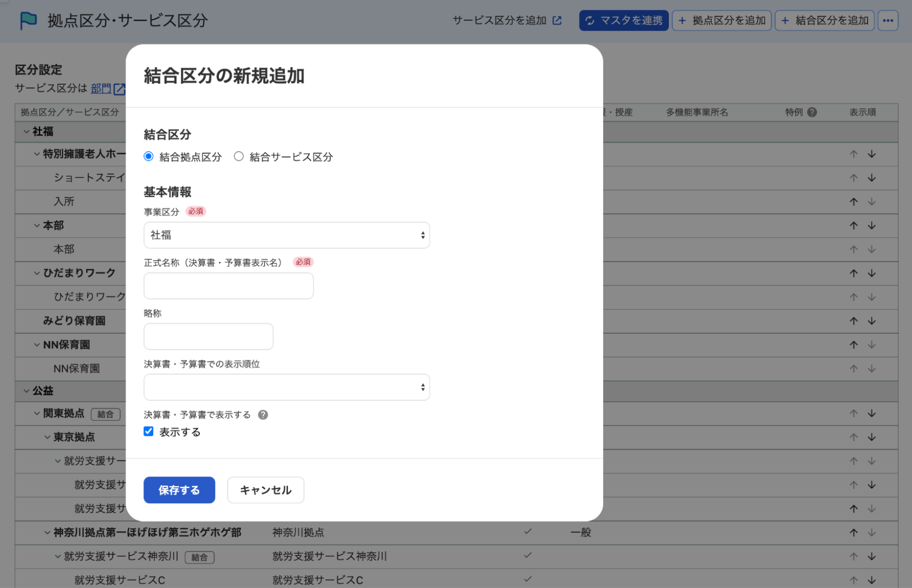This screenshot has width=912, height=588.
Task: Move 本部 parent row up with arrow
Action: pos(853,225)
